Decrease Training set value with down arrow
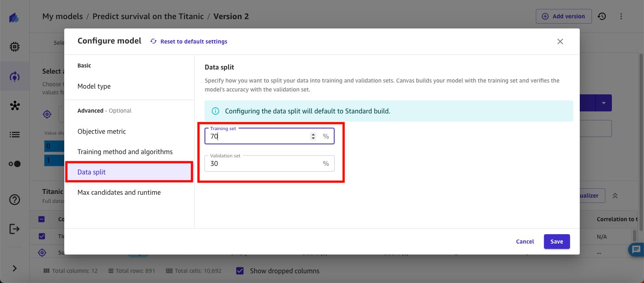644x283 pixels. pyautogui.click(x=313, y=138)
